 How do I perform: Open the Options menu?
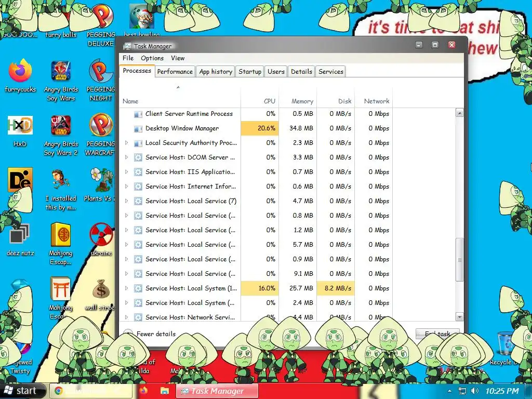pos(152,58)
